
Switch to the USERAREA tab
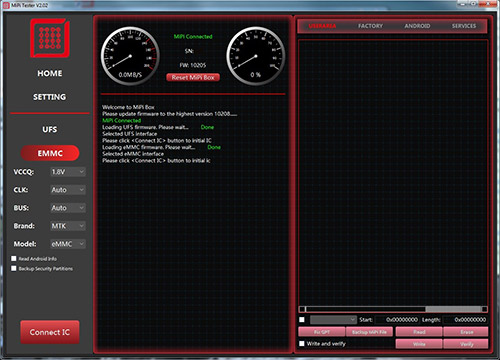click(x=322, y=26)
